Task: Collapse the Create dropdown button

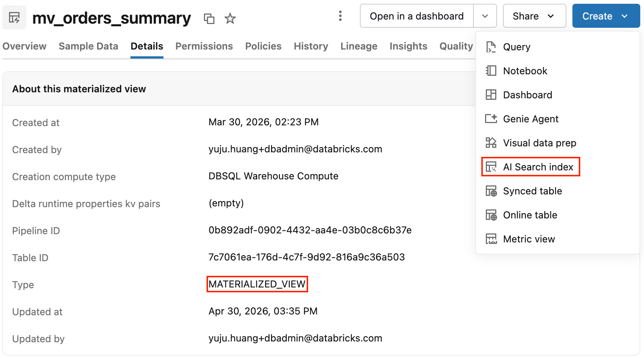Action: (606, 16)
